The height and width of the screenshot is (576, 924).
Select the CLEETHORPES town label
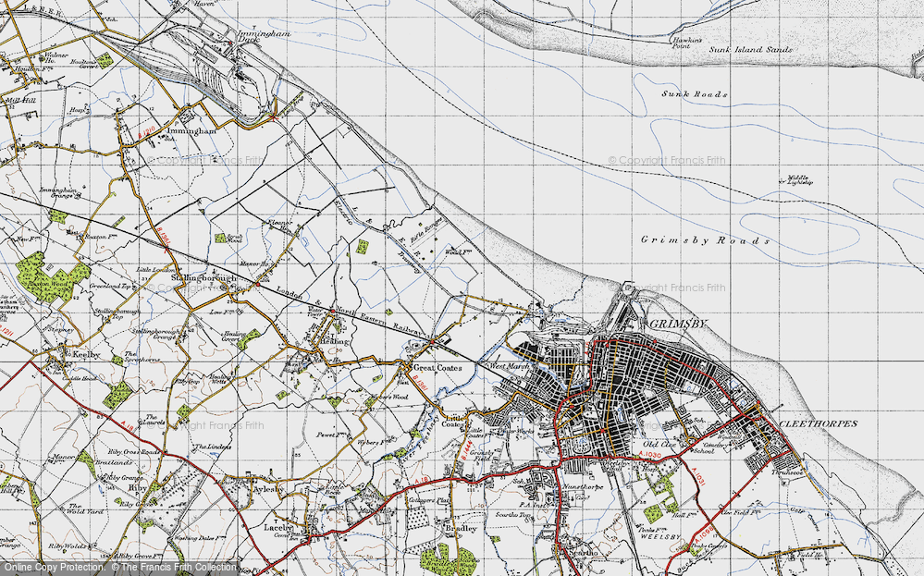819,423
